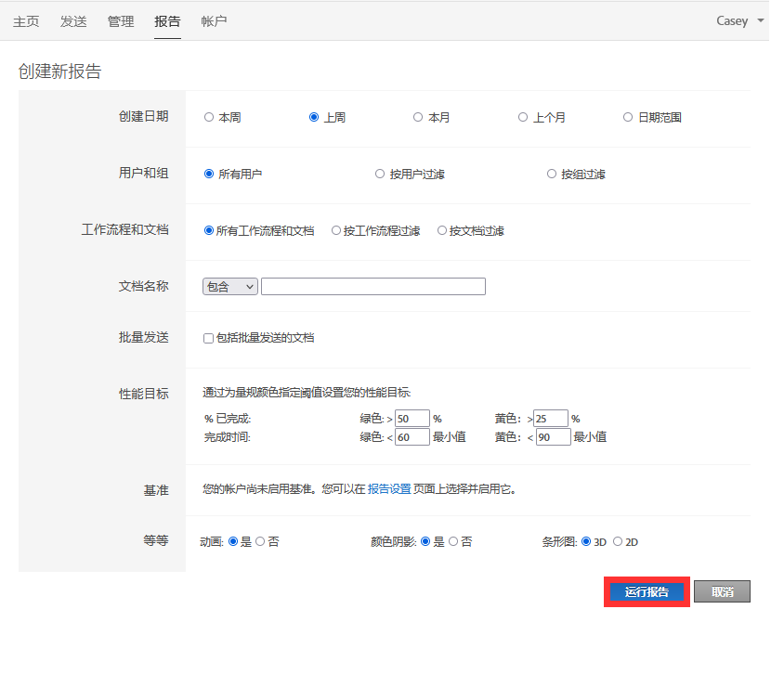Switch 条形图 to 2D
Image resolution: width=771 pixels, height=700 pixels.
(620, 540)
